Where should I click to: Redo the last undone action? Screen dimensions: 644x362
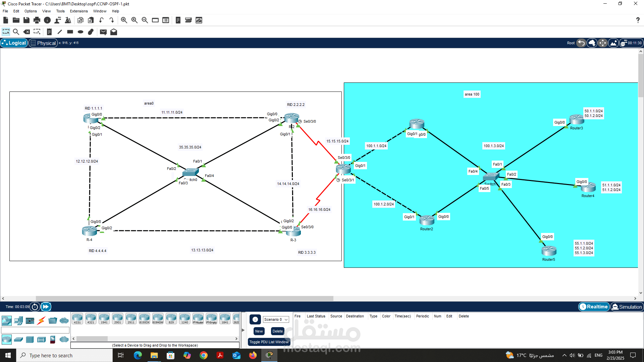click(x=112, y=20)
